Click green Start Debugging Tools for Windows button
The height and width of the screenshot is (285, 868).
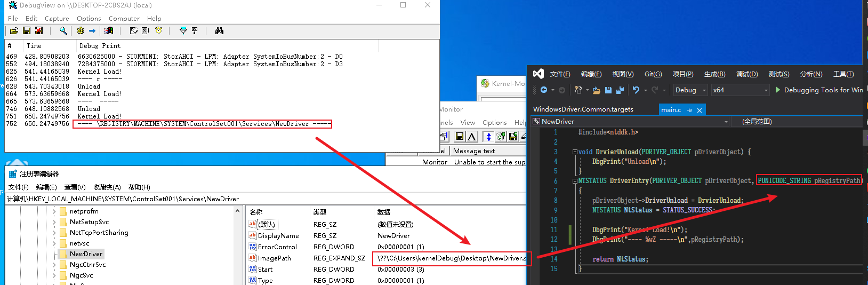click(819, 90)
